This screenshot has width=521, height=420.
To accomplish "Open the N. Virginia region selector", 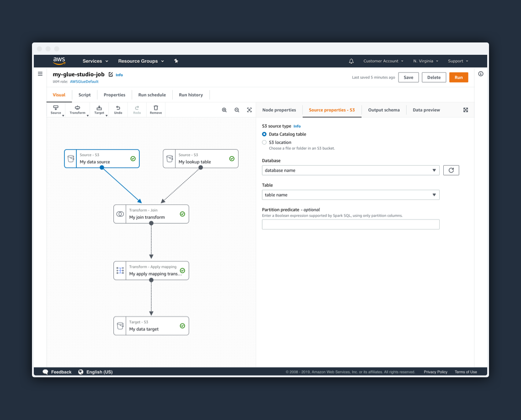I will coord(425,61).
